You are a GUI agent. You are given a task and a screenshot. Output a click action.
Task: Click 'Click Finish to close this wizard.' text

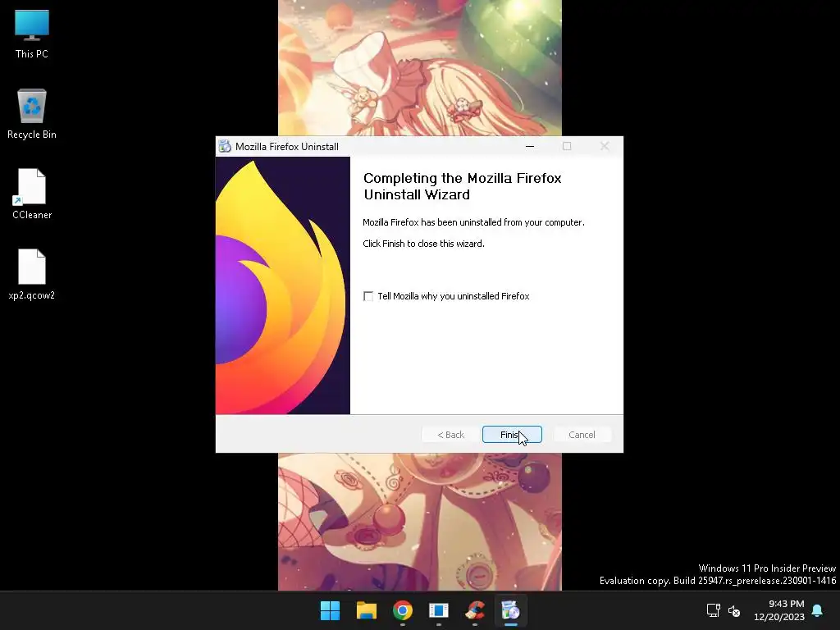coord(424,244)
